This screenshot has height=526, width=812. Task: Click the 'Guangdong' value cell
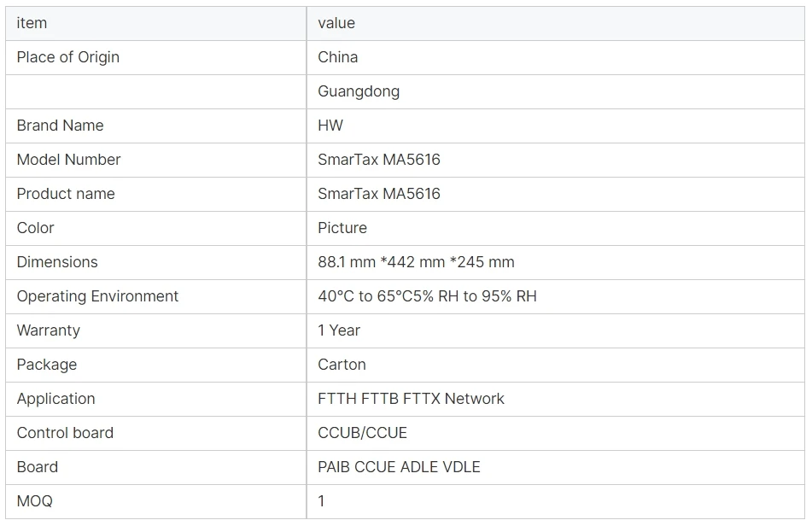tap(359, 91)
